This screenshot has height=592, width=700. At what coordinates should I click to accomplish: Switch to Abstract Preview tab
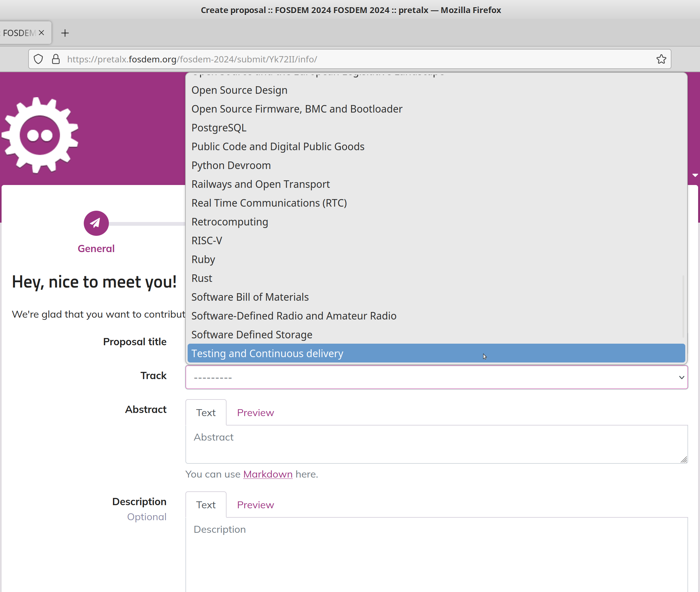(x=255, y=412)
